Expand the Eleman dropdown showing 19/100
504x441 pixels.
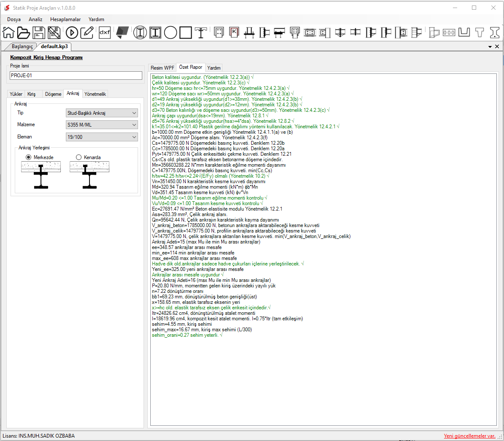pyautogui.click(x=102, y=137)
